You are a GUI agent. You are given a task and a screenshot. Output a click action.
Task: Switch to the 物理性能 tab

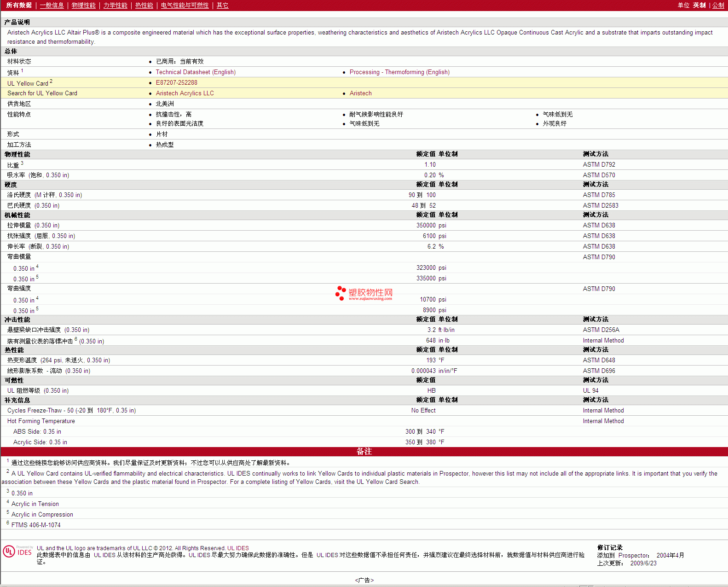(x=83, y=6)
